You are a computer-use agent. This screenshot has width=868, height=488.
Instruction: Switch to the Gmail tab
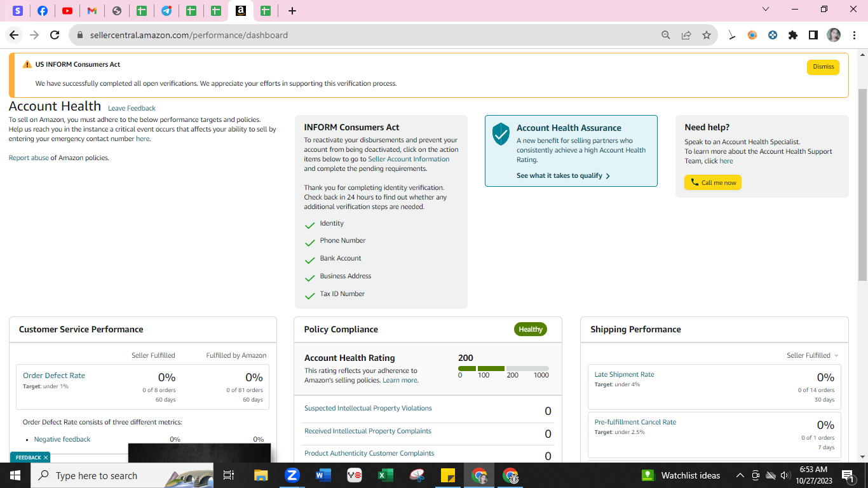[92, 11]
